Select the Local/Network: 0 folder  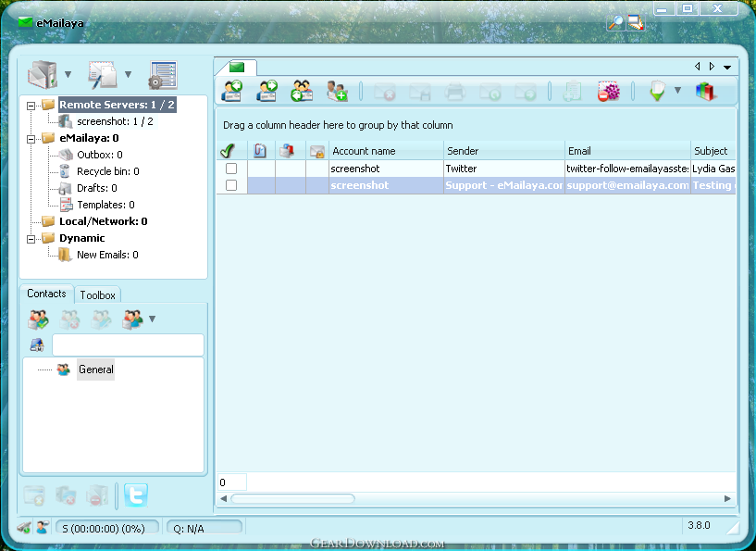click(104, 221)
